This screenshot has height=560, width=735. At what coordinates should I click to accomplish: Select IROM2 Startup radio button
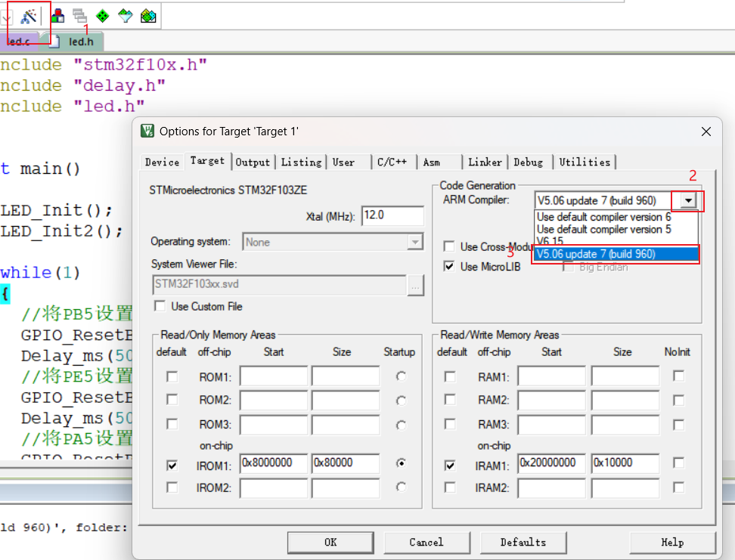(401, 487)
